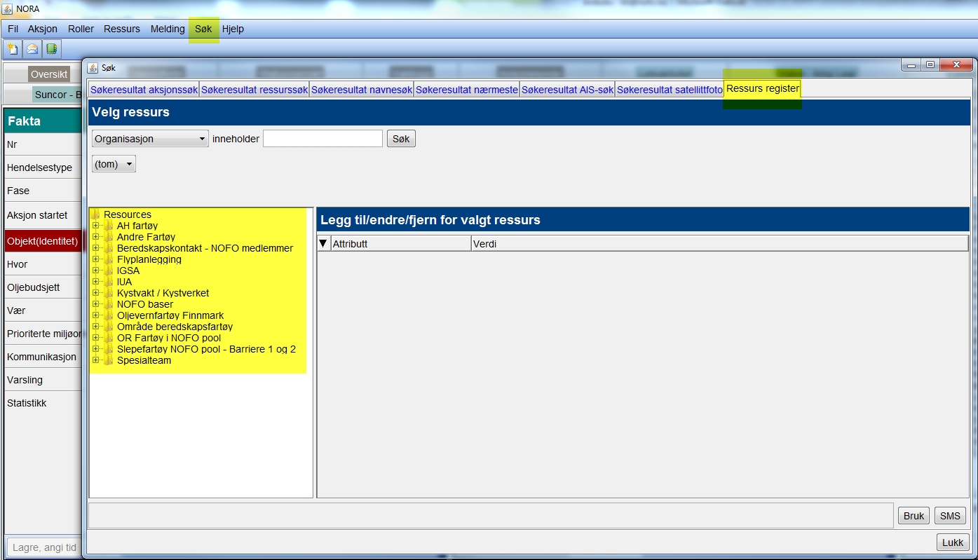This screenshot has width=978, height=560.
Task: Click the Java icon in Søk dialog title
Action: click(x=93, y=68)
